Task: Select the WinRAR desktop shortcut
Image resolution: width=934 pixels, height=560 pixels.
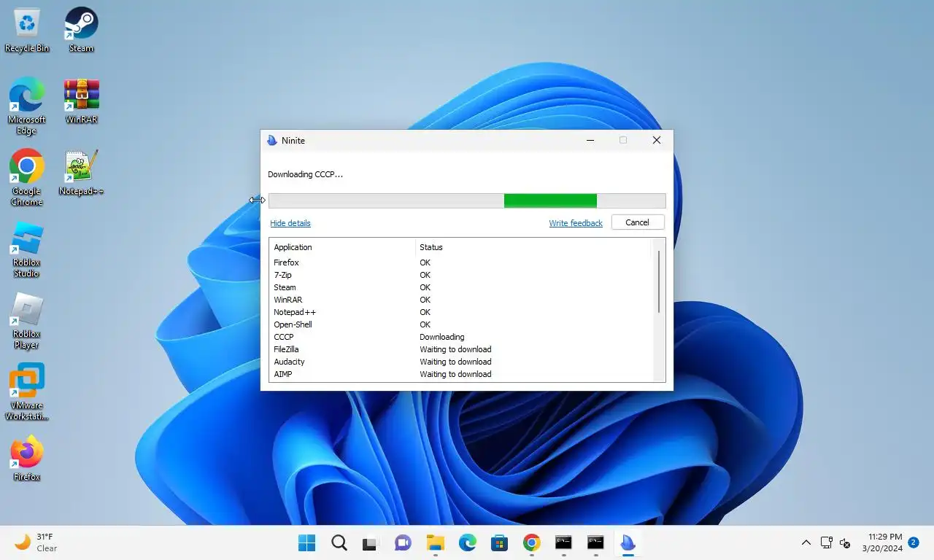Action: coord(81,101)
